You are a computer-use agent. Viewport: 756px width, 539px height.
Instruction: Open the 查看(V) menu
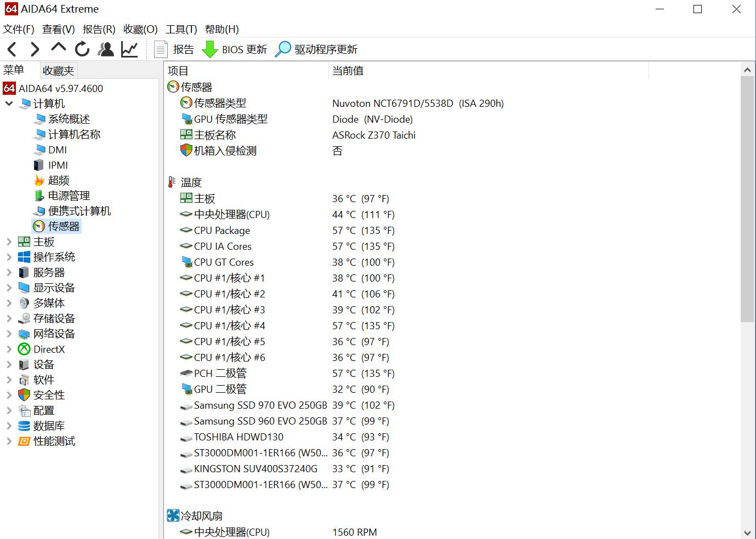(x=59, y=29)
